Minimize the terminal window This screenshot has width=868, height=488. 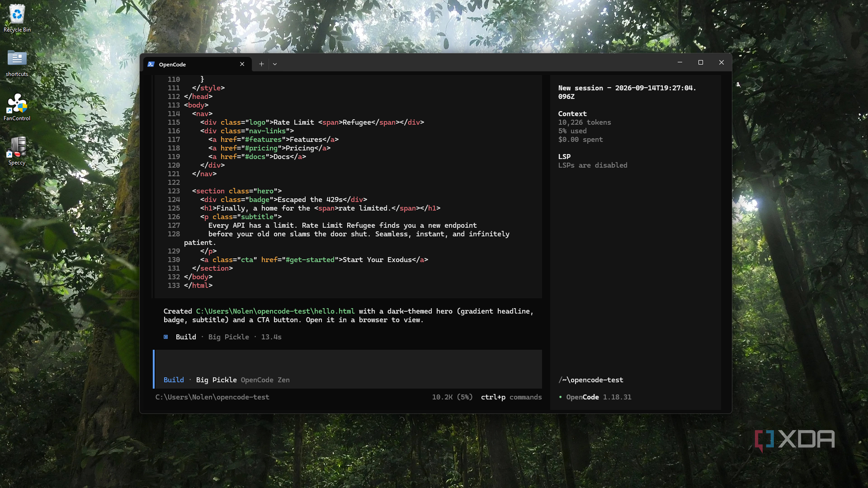click(680, 62)
